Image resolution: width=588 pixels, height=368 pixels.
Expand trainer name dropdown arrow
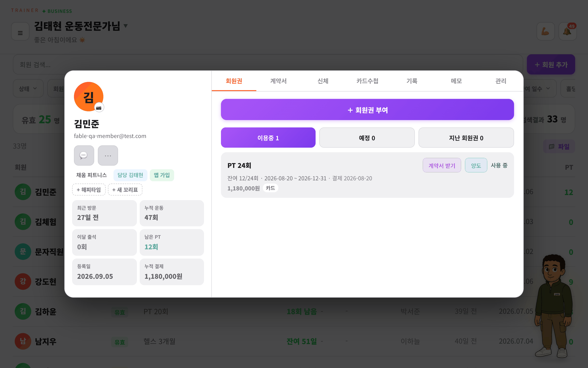tap(126, 26)
